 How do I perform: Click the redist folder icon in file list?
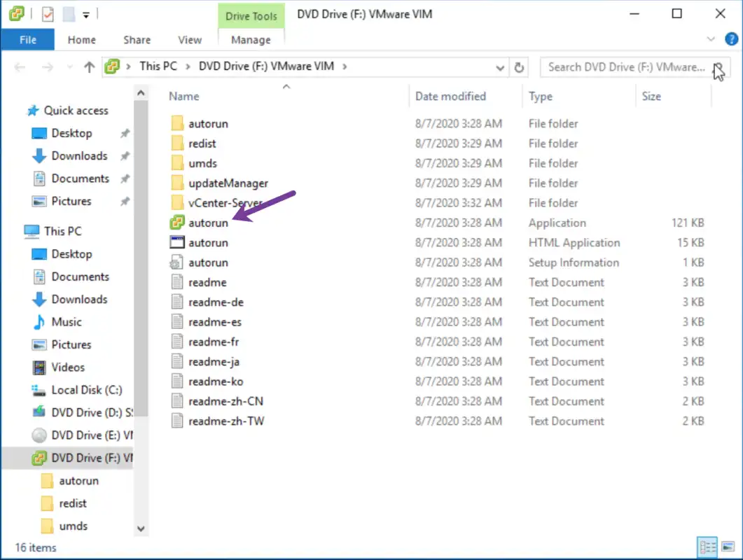176,143
